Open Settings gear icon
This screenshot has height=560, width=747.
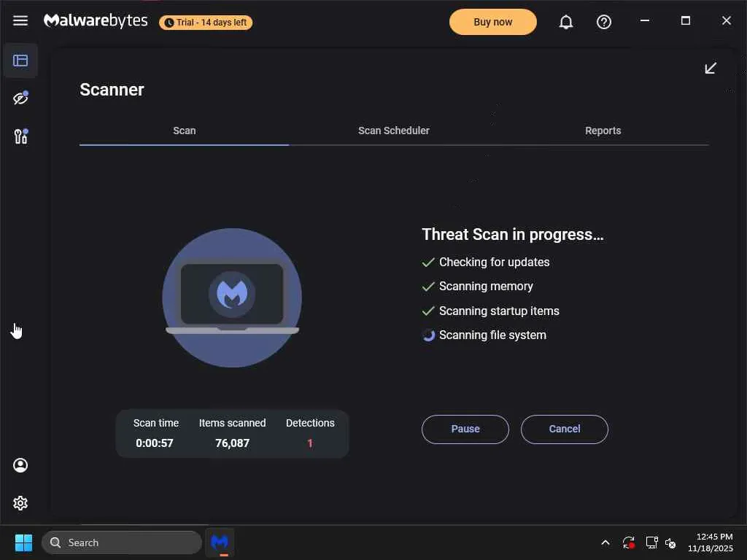click(20, 503)
